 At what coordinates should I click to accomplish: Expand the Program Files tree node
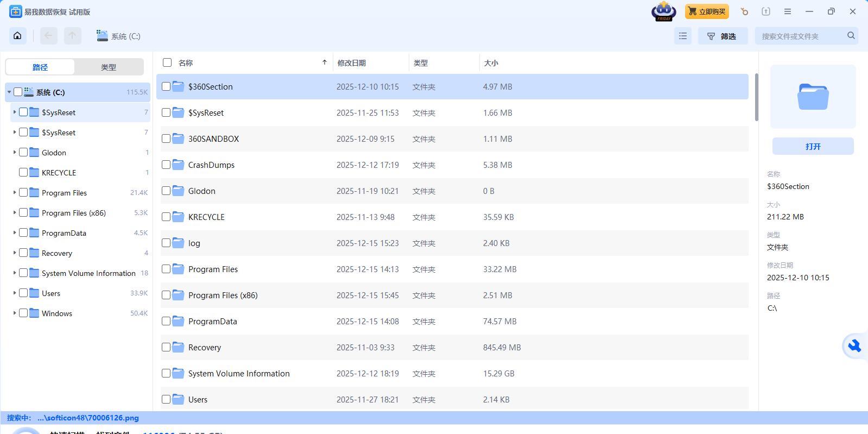click(x=15, y=192)
